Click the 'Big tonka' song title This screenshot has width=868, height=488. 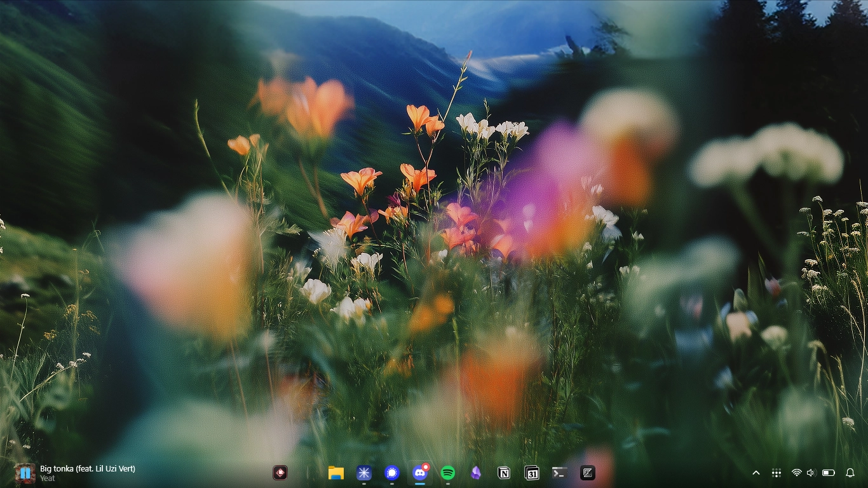coord(87,469)
